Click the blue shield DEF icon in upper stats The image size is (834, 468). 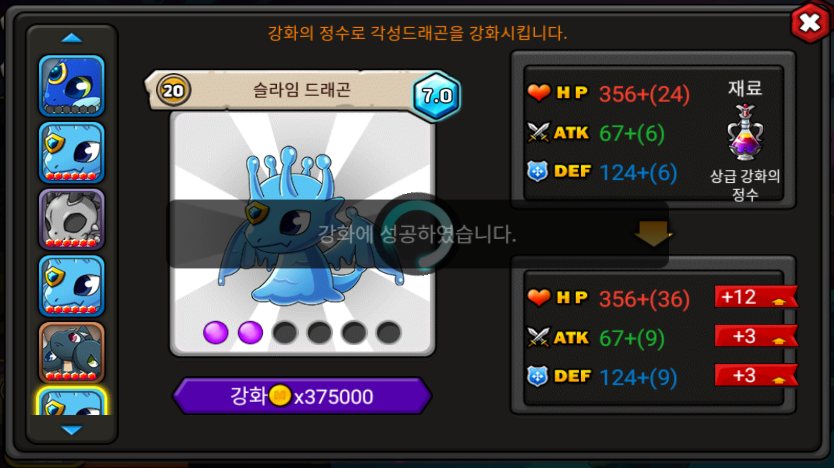coord(537,171)
